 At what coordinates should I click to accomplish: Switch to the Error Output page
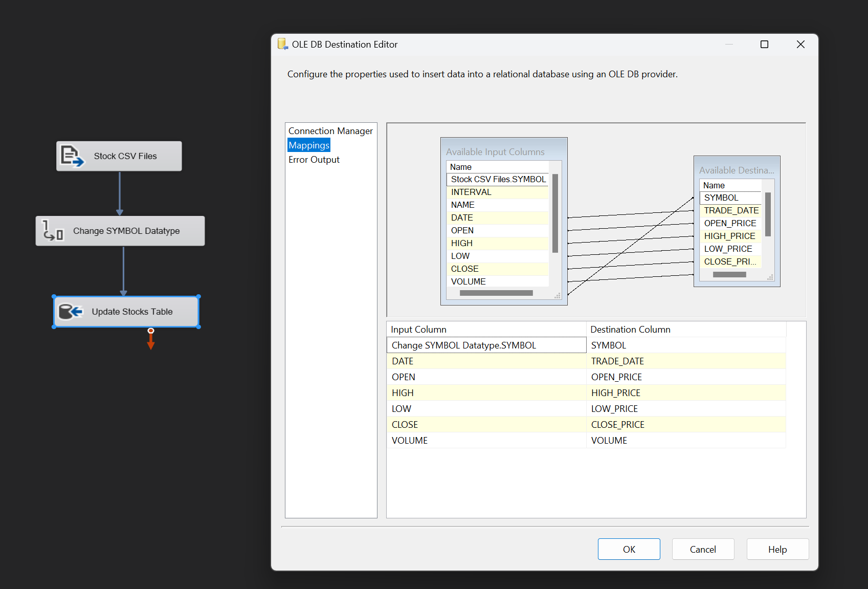pyautogui.click(x=314, y=160)
